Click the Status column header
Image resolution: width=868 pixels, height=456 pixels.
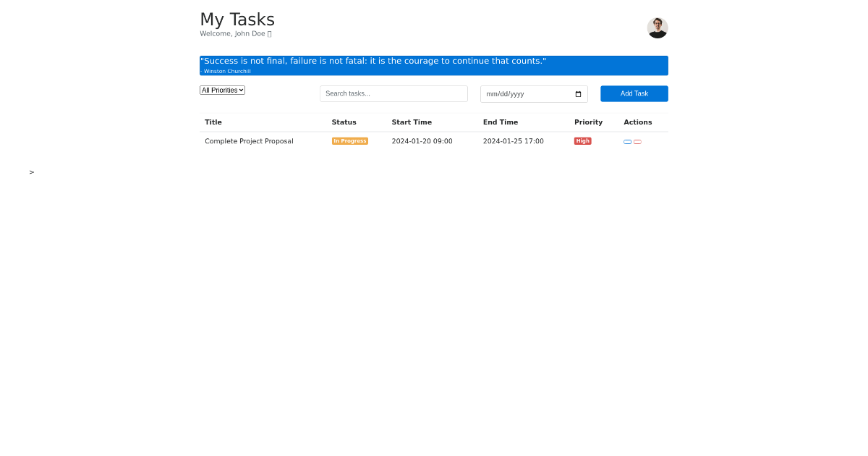[344, 122]
